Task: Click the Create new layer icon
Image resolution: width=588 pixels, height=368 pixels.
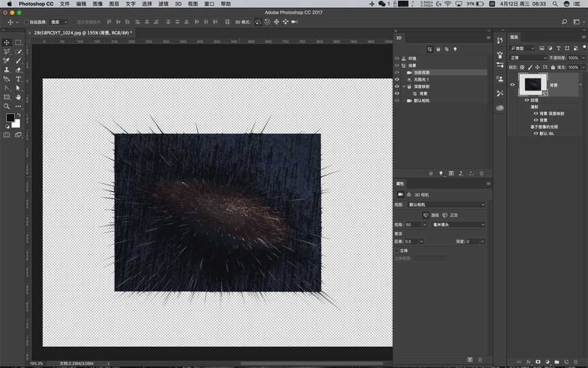Action: pos(566,362)
